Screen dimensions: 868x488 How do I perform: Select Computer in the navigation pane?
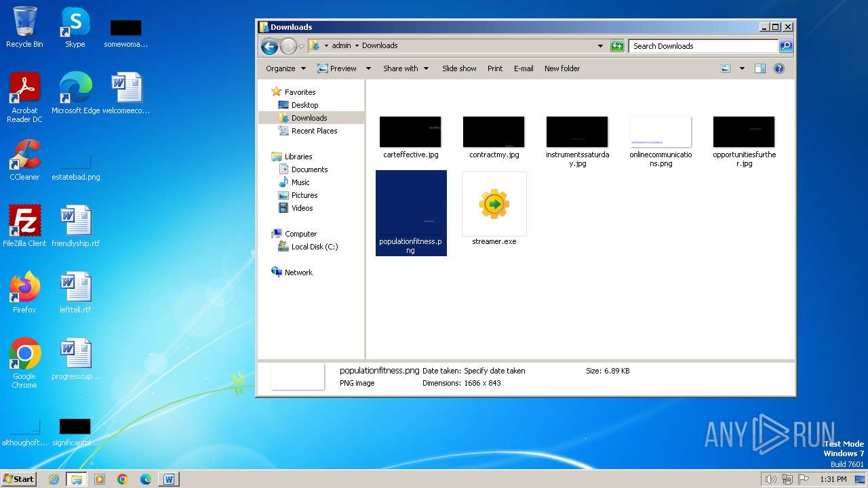pos(300,234)
